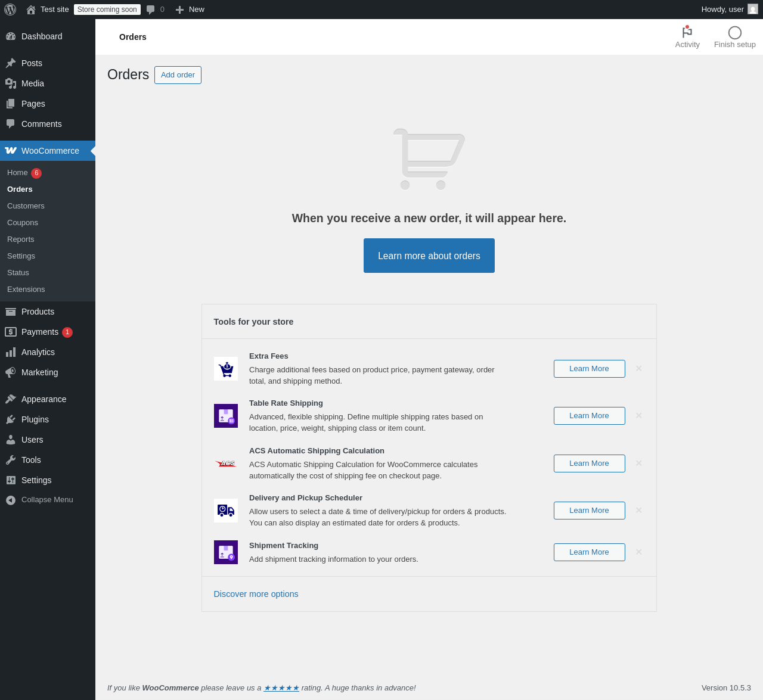
Task: Click the WordPress logo in admin bar
Action: click(x=10, y=10)
